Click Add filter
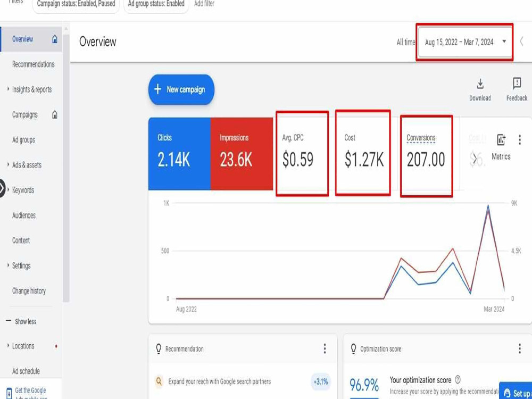532x399 pixels. (x=204, y=4)
